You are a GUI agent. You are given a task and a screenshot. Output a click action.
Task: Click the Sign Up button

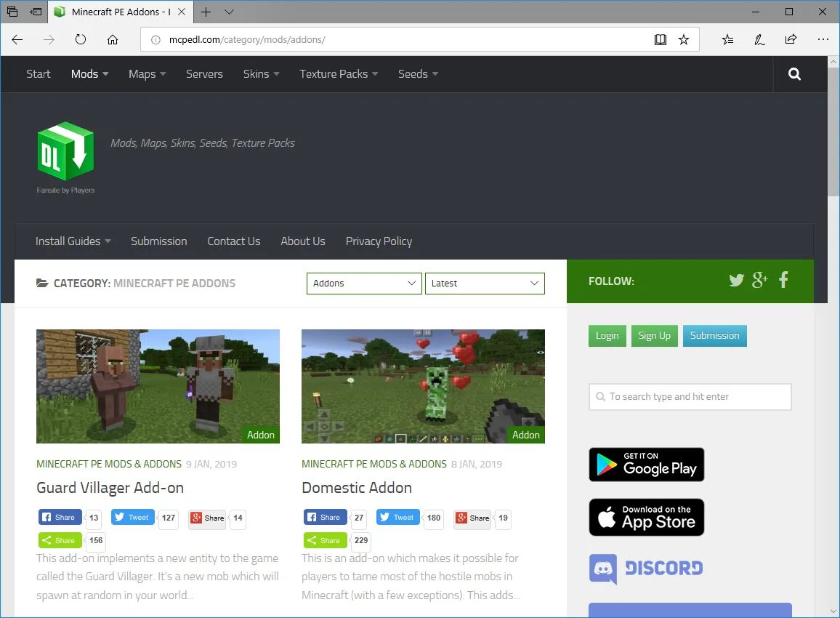(x=654, y=335)
